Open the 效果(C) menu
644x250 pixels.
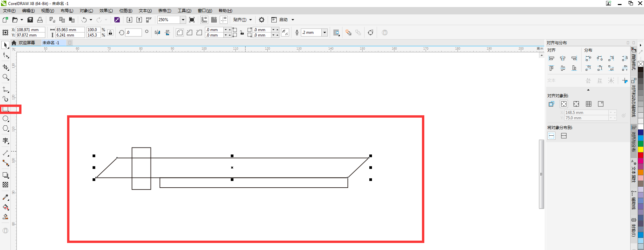(x=106, y=11)
